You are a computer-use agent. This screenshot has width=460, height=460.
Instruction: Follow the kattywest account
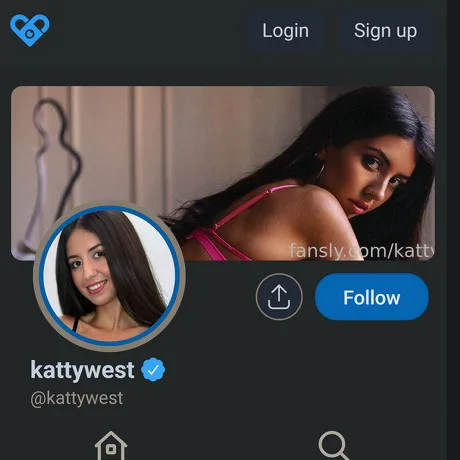click(x=372, y=297)
